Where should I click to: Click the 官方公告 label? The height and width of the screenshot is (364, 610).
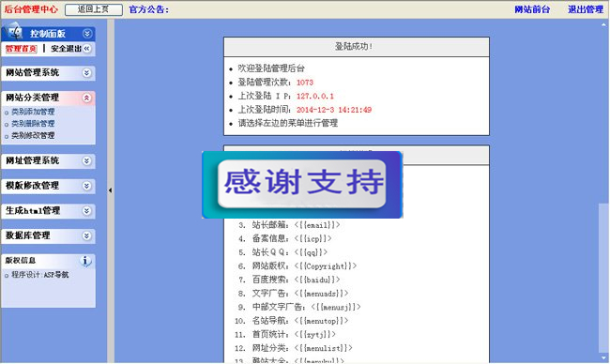click(x=149, y=9)
